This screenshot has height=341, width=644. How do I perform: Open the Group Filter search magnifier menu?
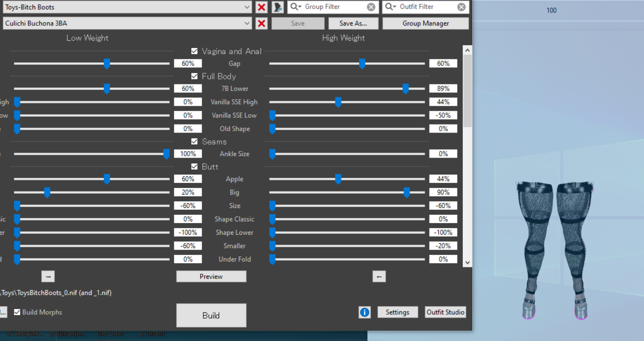(297, 7)
